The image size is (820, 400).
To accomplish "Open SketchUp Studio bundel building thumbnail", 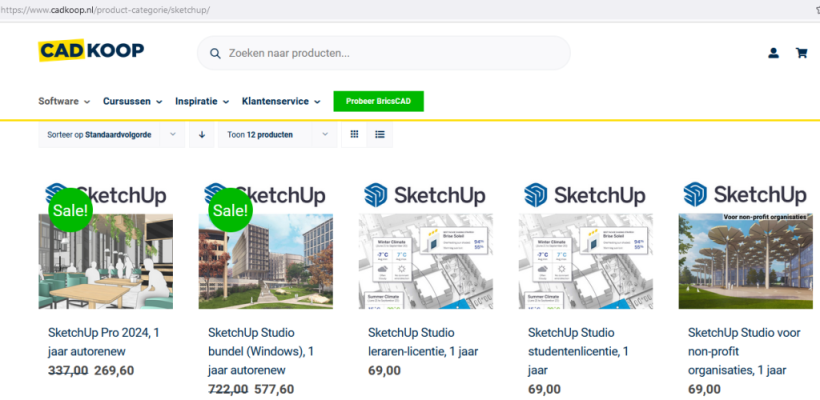I will coord(266,261).
